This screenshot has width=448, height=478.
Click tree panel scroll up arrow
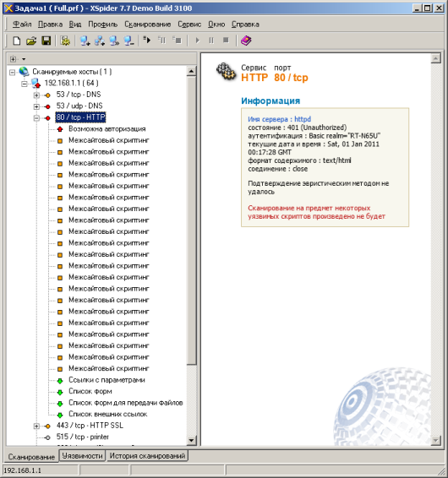(x=191, y=71)
